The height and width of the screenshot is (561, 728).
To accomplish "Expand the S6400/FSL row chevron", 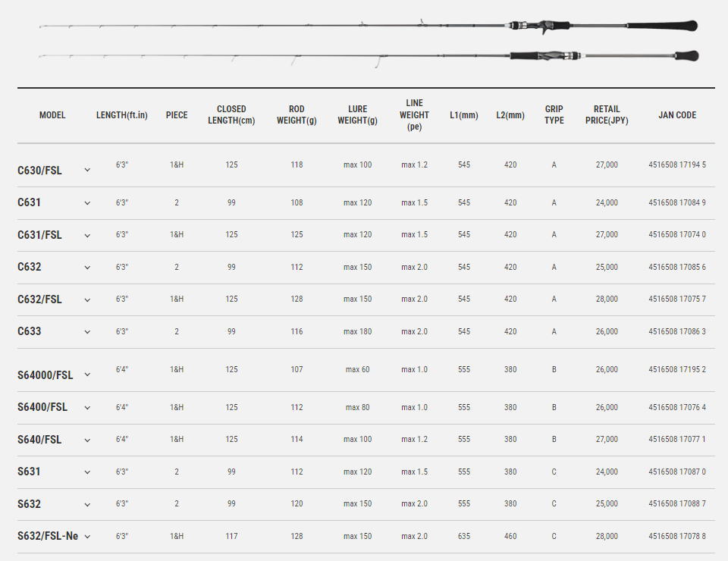I will [87, 408].
